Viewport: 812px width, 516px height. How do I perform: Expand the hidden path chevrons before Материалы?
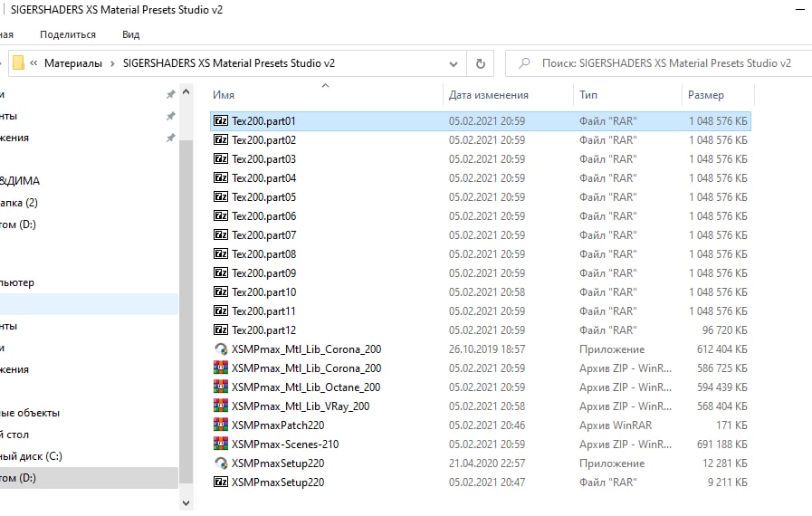point(33,63)
